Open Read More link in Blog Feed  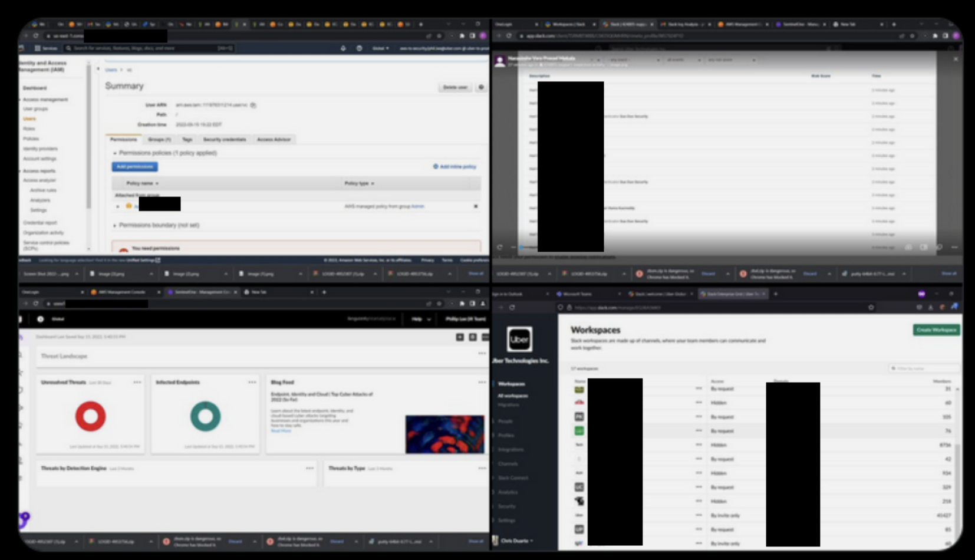[x=281, y=431]
